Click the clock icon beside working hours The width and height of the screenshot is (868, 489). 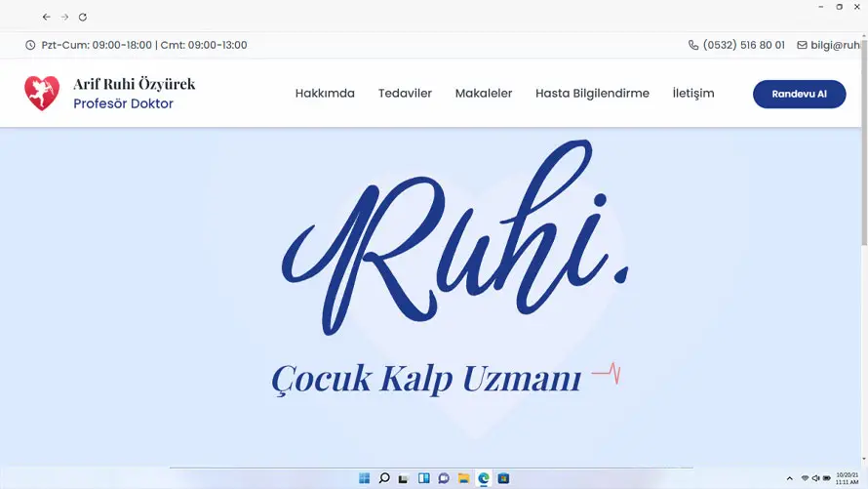[x=30, y=46]
